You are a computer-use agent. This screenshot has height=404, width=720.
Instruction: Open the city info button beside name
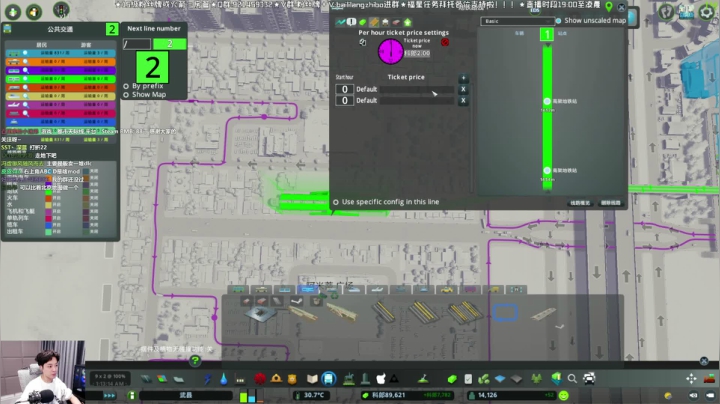pyautogui.click(x=132, y=395)
